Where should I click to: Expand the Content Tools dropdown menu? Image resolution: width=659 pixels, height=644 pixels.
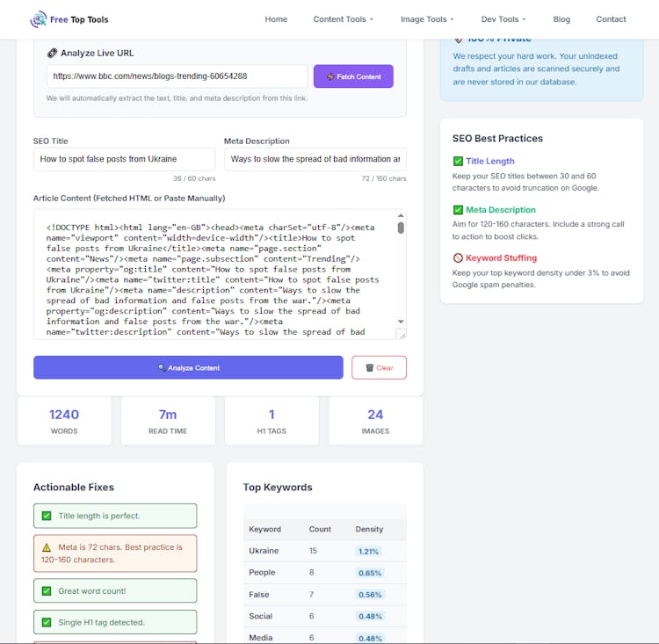[x=343, y=19]
